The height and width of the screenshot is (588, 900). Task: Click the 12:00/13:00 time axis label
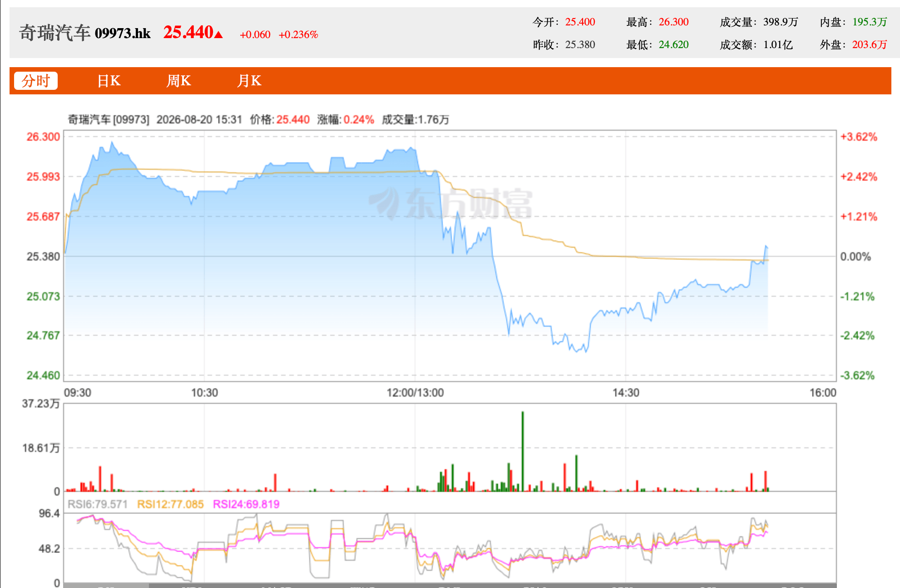click(x=415, y=392)
